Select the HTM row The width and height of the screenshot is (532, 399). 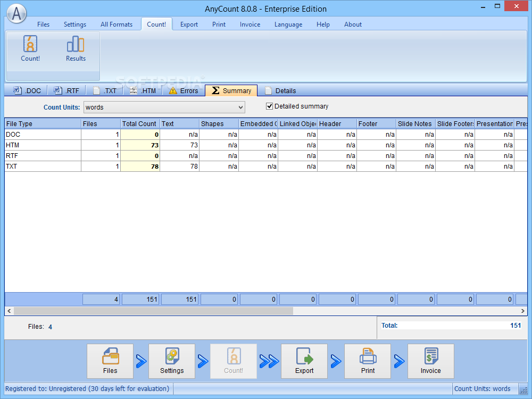pos(266,145)
